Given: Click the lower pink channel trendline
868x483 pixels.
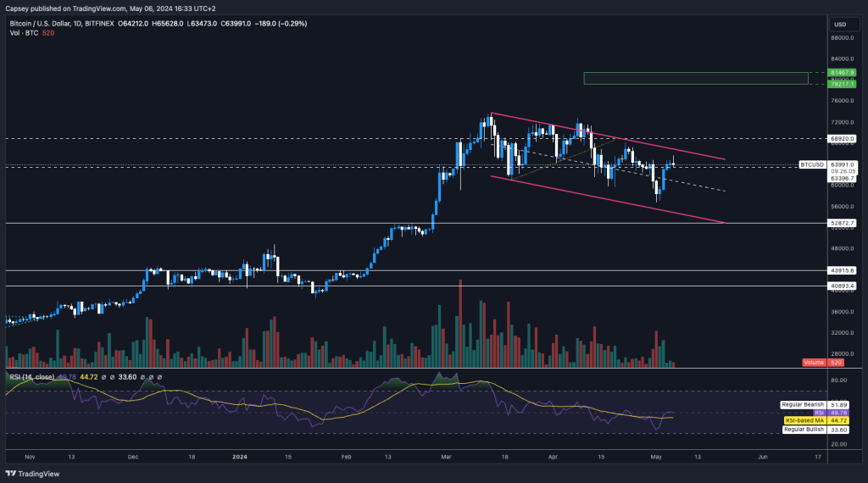Looking at the screenshot, I should pos(609,200).
